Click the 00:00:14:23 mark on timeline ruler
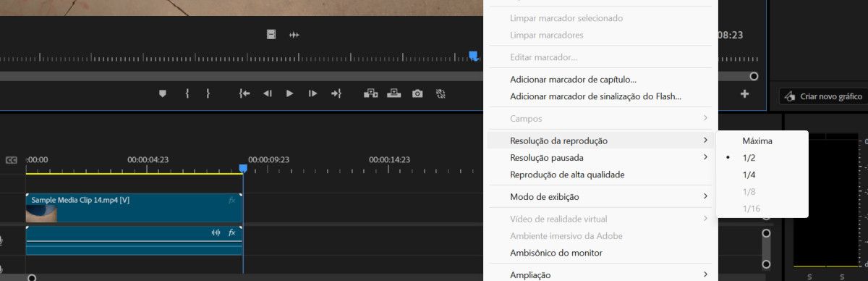 click(x=390, y=159)
